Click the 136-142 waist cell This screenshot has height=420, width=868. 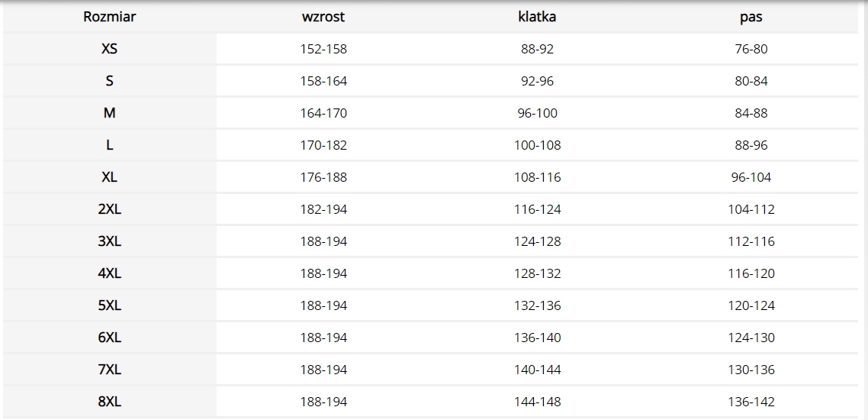pos(751,403)
